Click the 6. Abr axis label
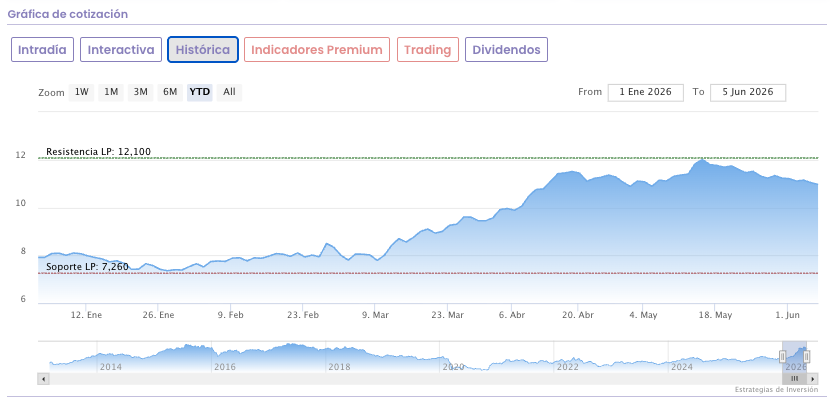The image size is (830, 399). click(511, 315)
